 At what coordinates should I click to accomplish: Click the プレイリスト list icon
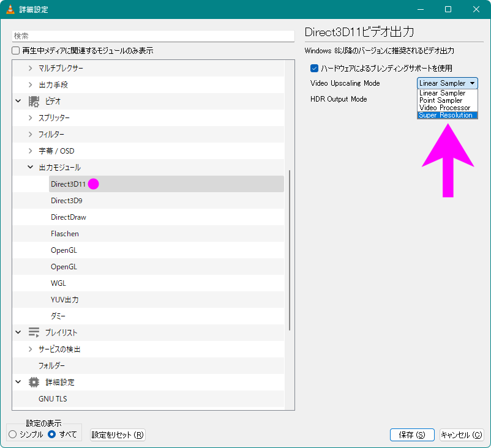[x=34, y=332]
